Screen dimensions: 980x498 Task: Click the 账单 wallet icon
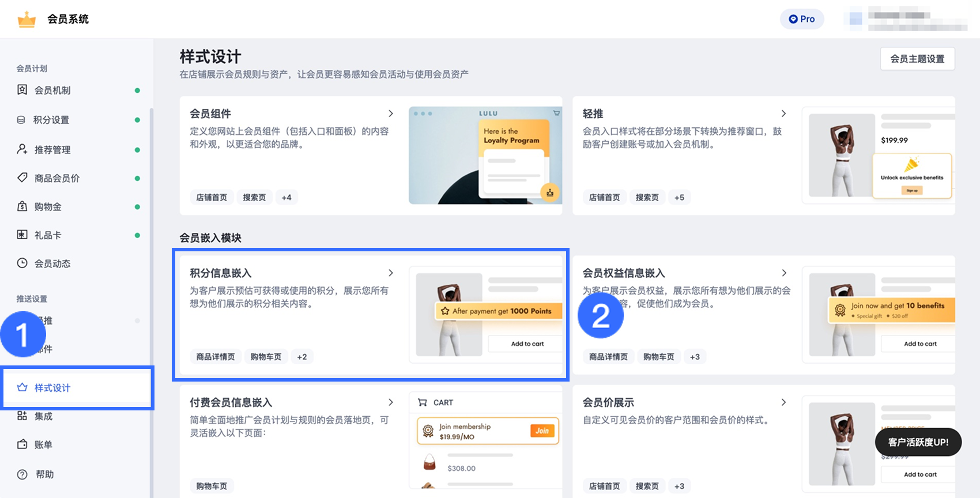[x=22, y=444]
